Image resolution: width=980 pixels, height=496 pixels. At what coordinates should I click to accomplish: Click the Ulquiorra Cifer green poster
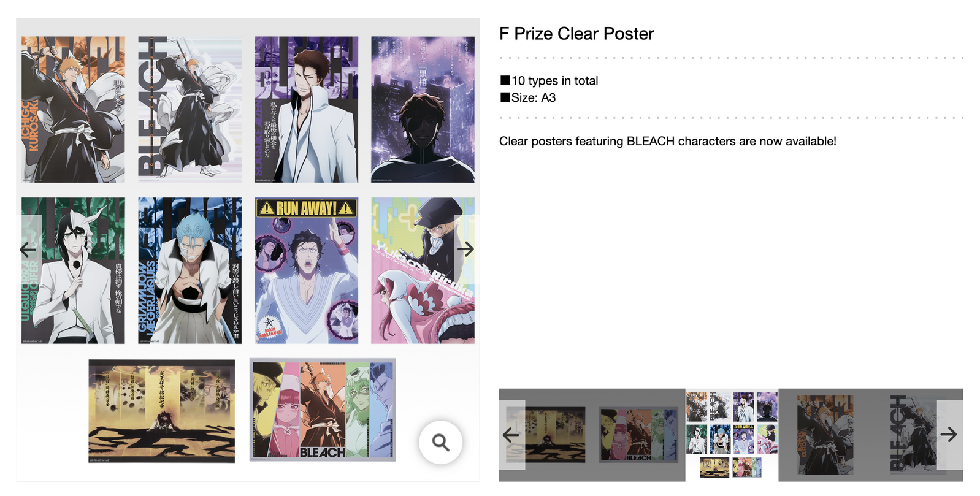coord(73,270)
